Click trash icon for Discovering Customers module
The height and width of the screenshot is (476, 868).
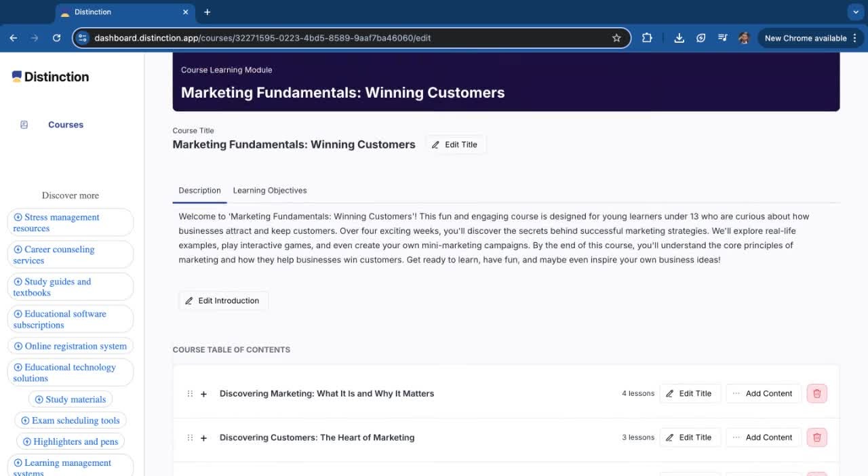pos(816,437)
